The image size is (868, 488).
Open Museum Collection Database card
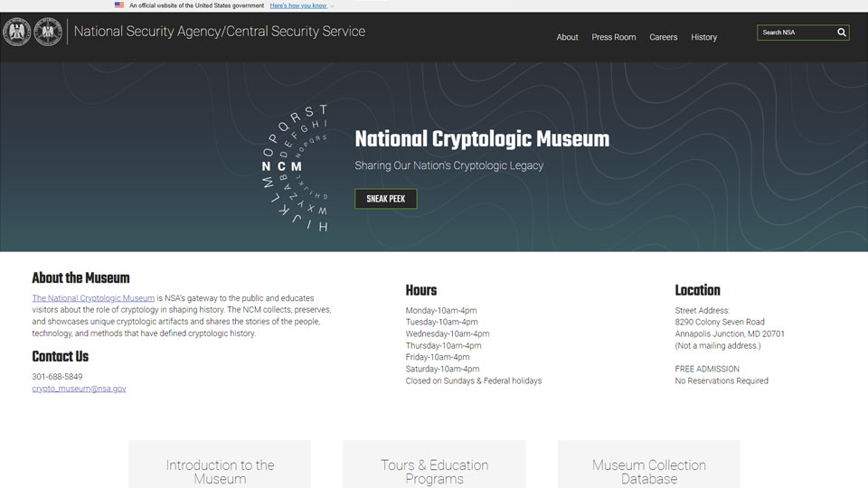pos(649,465)
